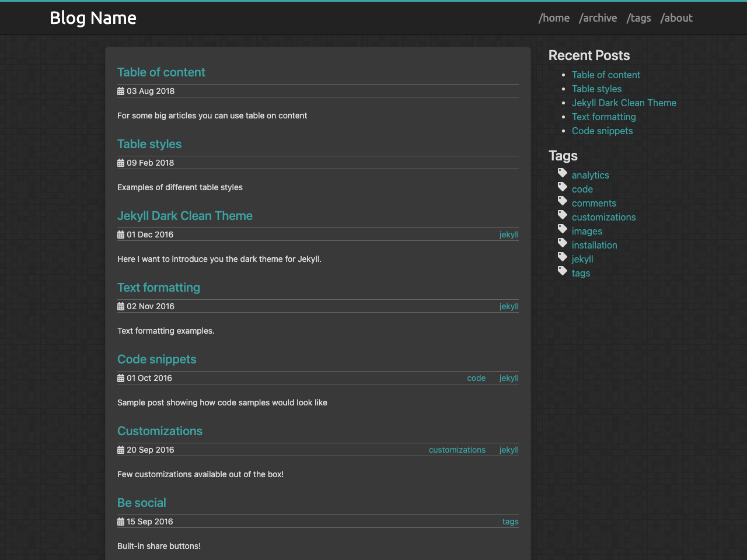Click the jekyll tag on Text formatting post
Screen dimensions: 747x560
click(508, 306)
